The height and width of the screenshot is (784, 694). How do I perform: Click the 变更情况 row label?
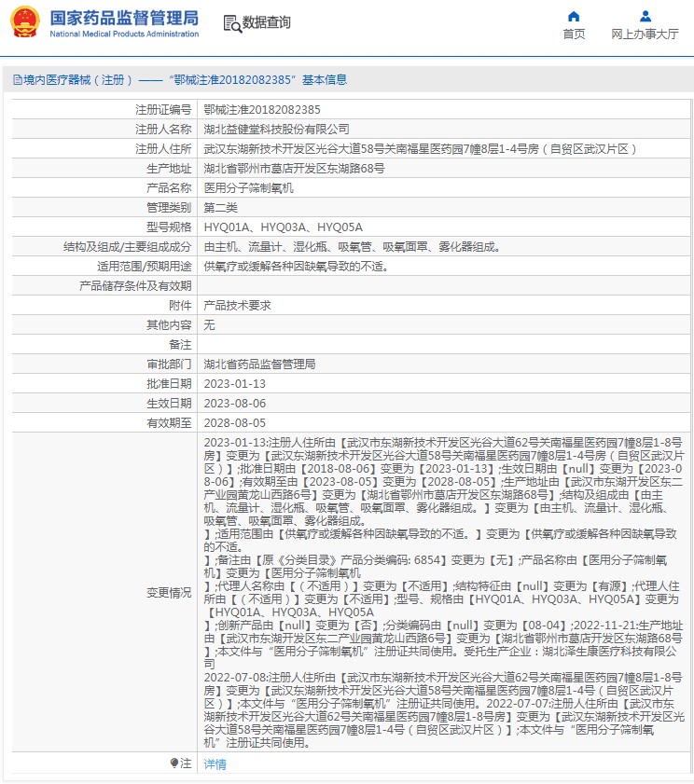[169, 593]
